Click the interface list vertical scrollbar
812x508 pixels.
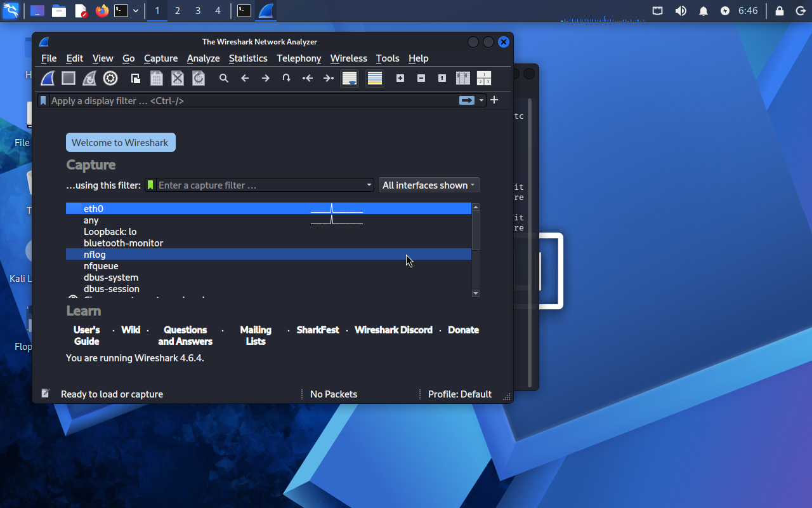pyautogui.click(x=476, y=232)
